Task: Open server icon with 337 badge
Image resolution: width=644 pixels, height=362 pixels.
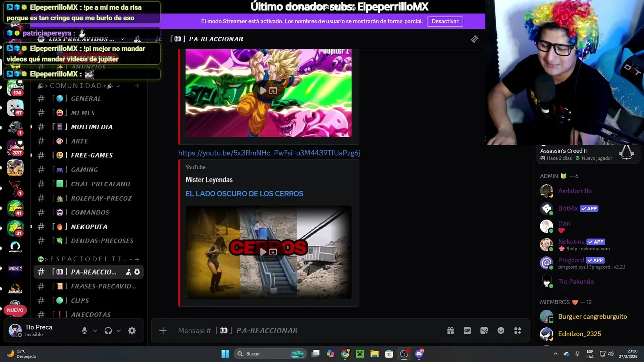Action: 15,147
